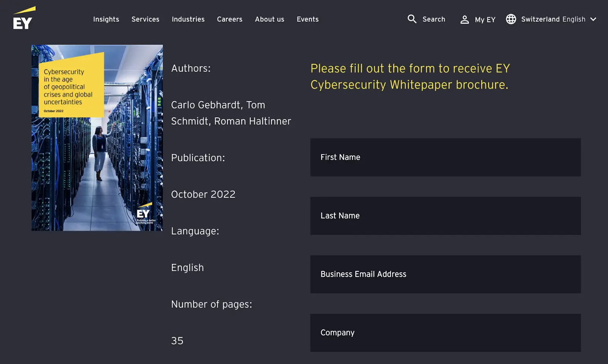
Task: Click the globe icon for region settings
Action: tap(511, 19)
